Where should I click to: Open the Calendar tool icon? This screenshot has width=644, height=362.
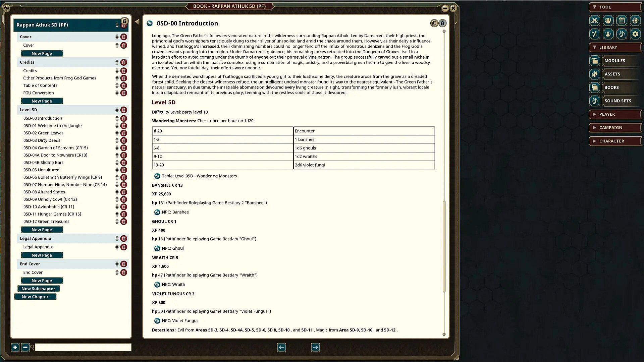click(x=621, y=21)
